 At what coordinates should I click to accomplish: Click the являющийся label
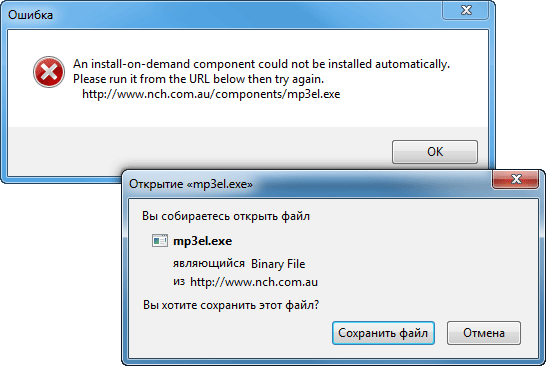209,264
